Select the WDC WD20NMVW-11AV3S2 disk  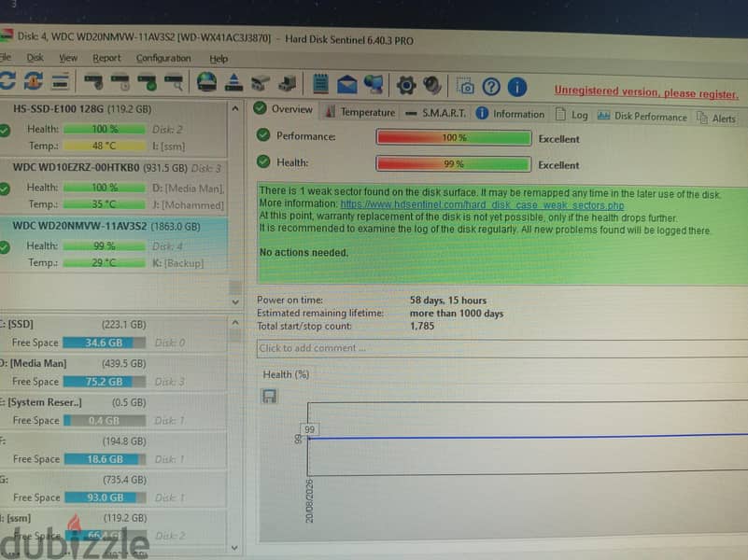(x=114, y=245)
